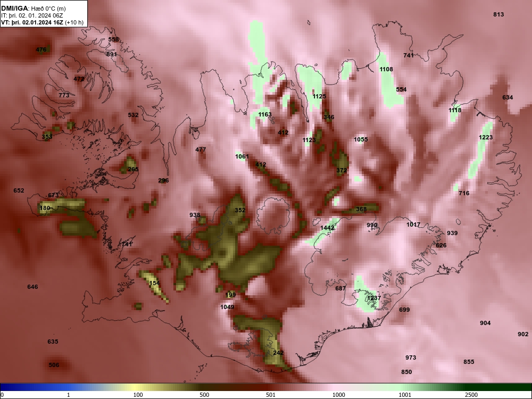
Task: Select the 1125 height label
Action: click(x=319, y=96)
